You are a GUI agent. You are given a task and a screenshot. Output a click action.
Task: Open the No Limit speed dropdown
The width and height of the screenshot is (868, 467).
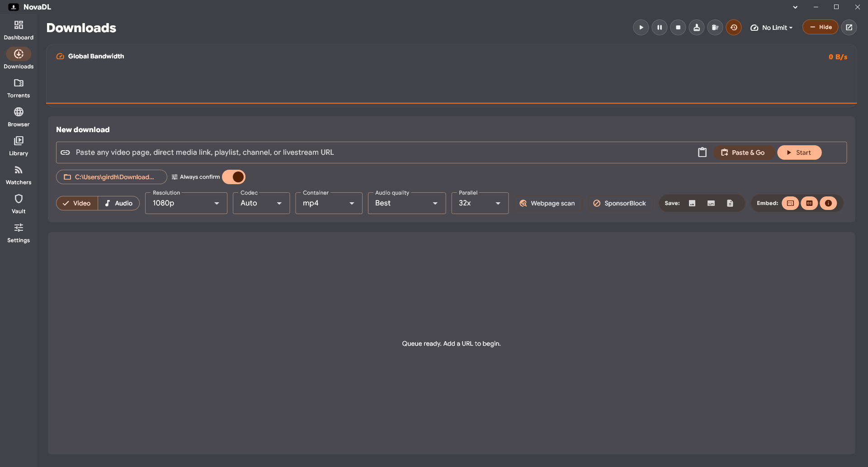771,28
